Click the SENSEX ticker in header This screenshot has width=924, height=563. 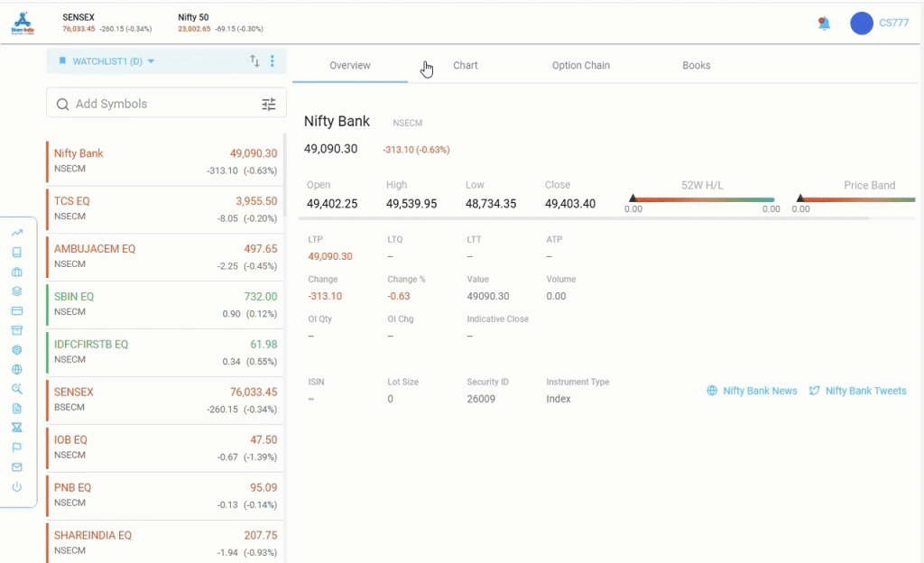pos(106,23)
